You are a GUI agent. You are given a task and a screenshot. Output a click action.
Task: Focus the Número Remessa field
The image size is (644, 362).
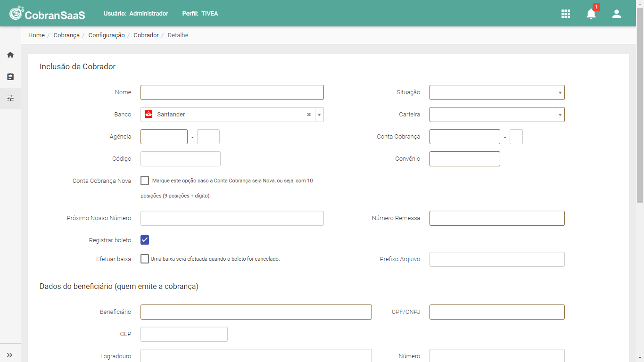coord(497,218)
